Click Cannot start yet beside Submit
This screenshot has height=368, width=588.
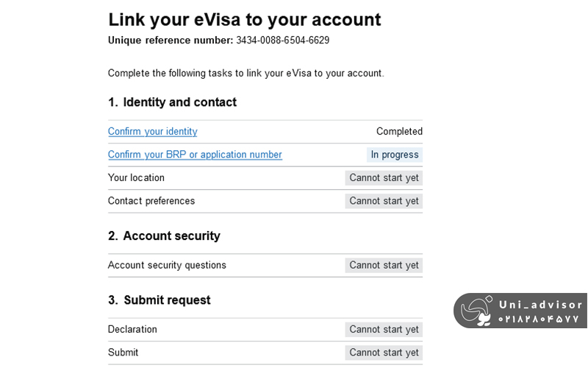tap(384, 353)
